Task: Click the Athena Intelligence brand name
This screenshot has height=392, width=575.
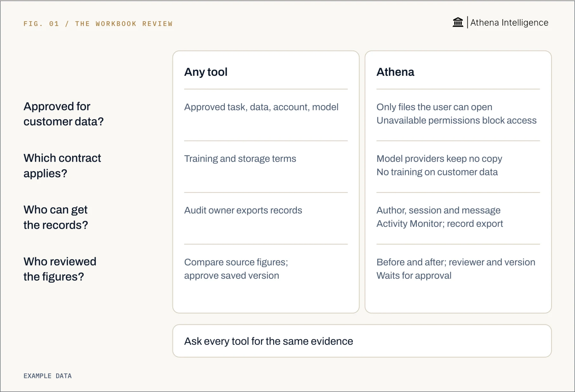Action: tap(509, 23)
